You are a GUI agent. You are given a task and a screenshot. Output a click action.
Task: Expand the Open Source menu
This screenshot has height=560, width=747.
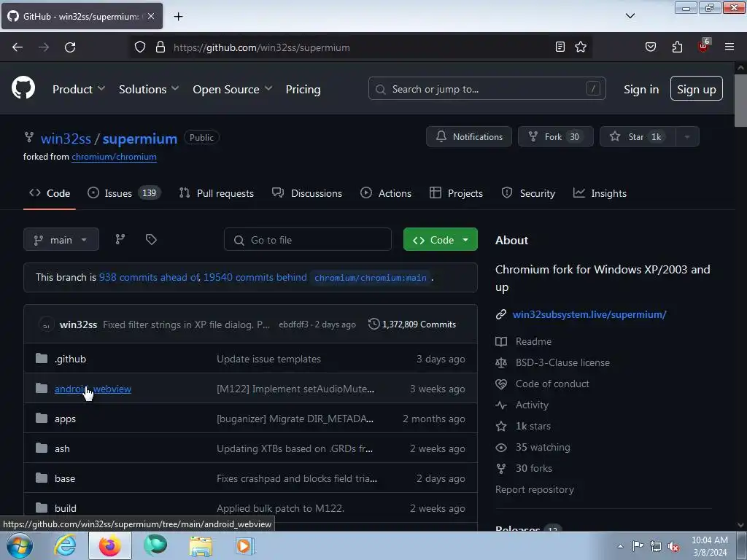pyautogui.click(x=233, y=89)
